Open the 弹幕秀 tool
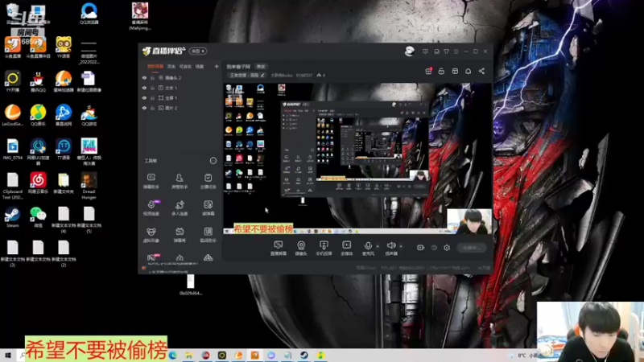 coord(180,235)
